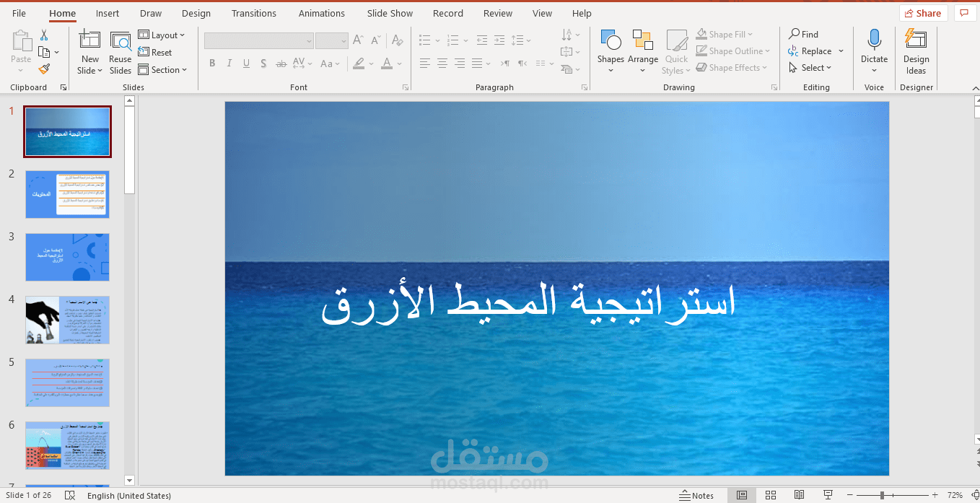Open the Shapes gallery
This screenshot has width=980, height=503.
(x=611, y=51)
